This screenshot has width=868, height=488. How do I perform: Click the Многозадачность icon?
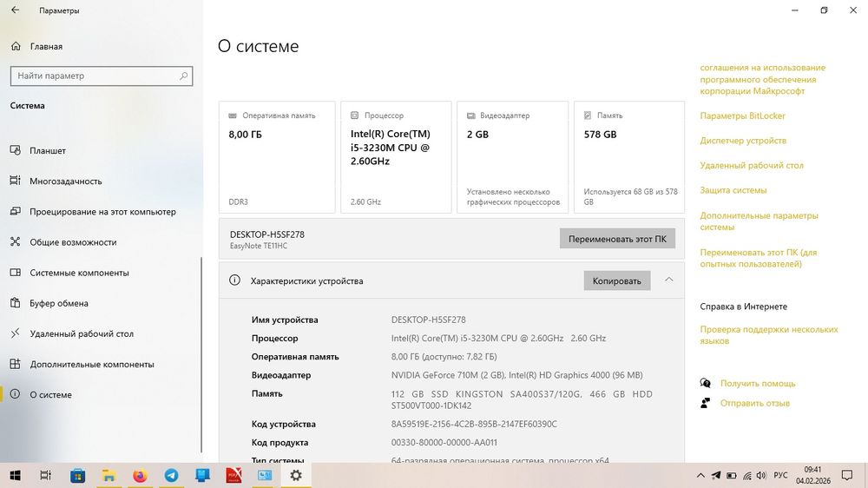[15, 181]
